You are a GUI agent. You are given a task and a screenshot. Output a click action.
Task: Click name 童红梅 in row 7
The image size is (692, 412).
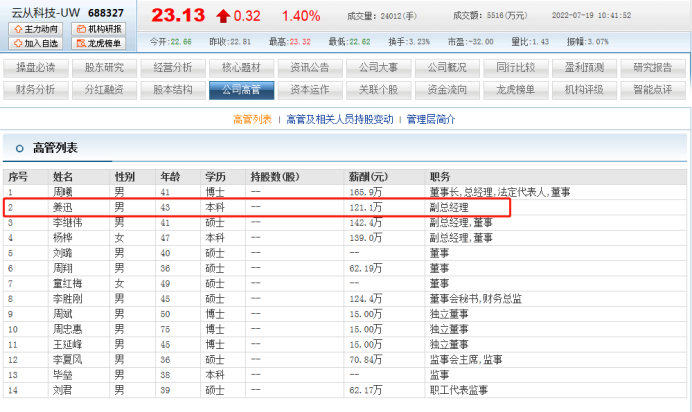tap(68, 284)
